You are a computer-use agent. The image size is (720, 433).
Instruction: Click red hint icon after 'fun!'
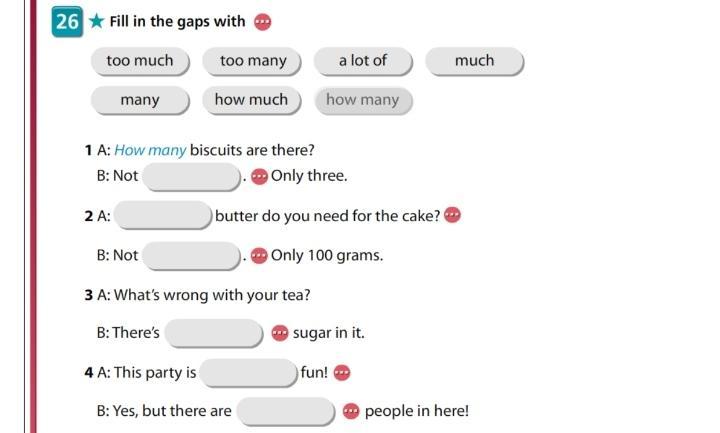(342, 372)
